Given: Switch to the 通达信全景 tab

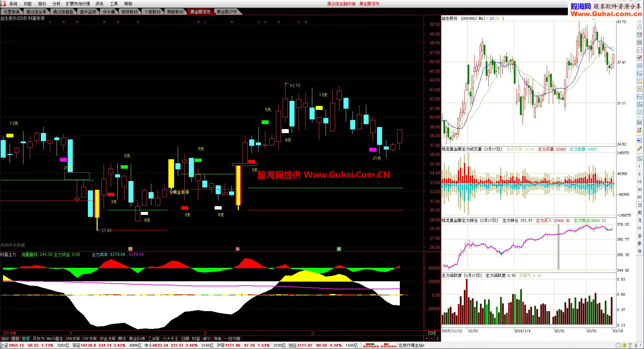Looking at the screenshot, I should click(x=36, y=12).
